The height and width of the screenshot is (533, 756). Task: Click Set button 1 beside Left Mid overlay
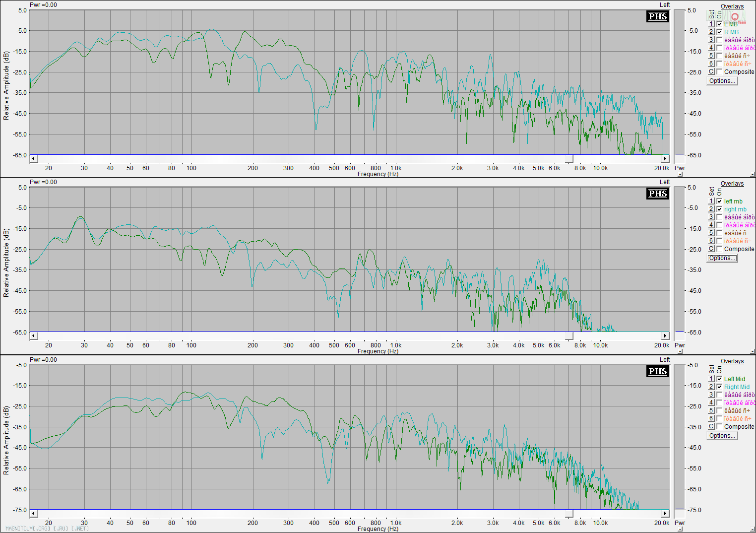[x=711, y=379]
